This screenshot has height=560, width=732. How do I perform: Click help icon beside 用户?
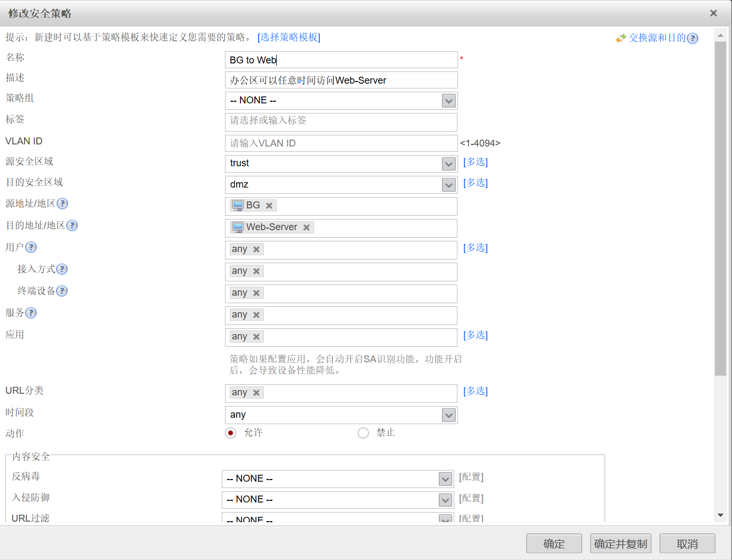31,247
